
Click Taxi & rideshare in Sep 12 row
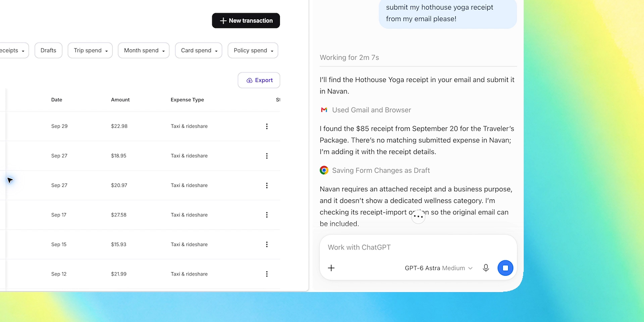click(189, 274)
